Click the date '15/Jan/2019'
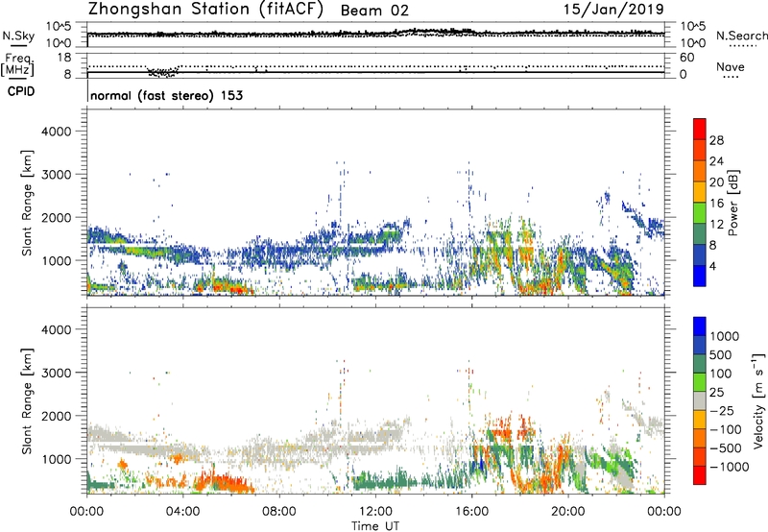 613,9
